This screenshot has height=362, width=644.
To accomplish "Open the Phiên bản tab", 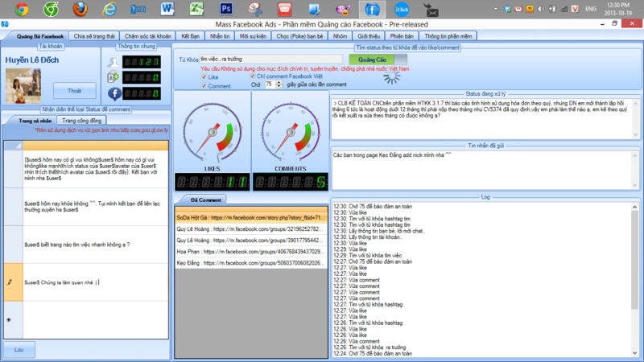I will pyautogui.click(x=402, y=36).
